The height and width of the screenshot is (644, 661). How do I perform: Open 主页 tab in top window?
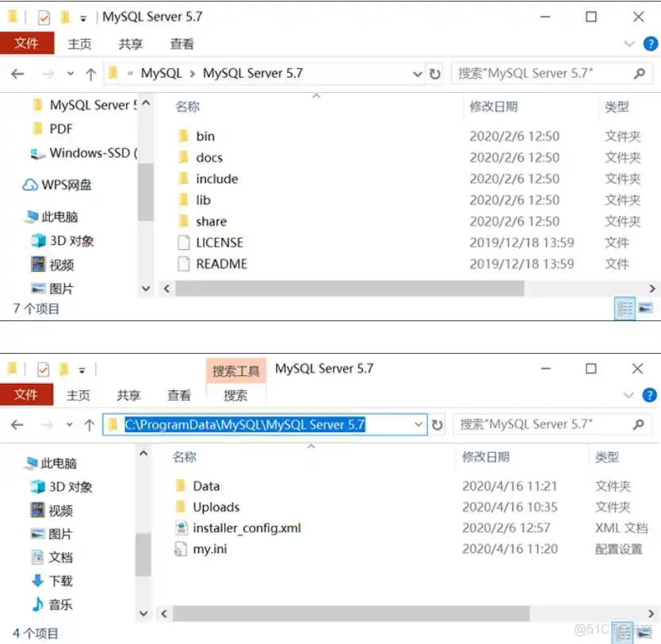pos(79,44)
